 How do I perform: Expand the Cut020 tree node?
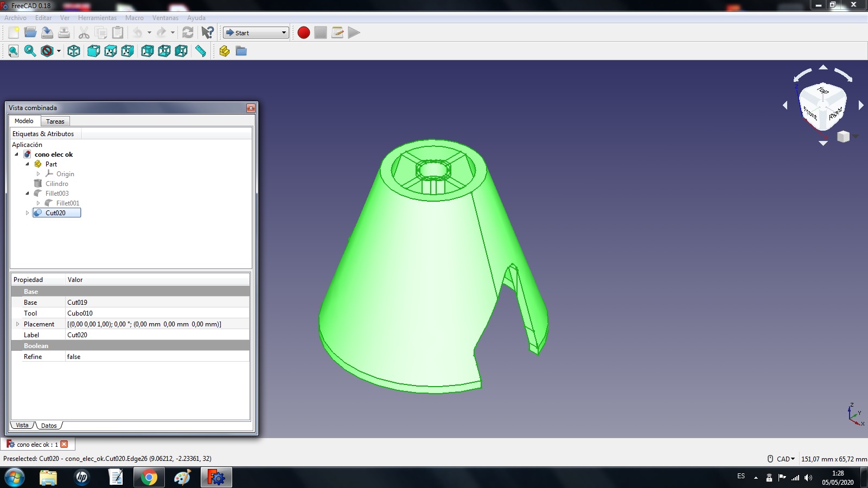click(x=28, y=213)
